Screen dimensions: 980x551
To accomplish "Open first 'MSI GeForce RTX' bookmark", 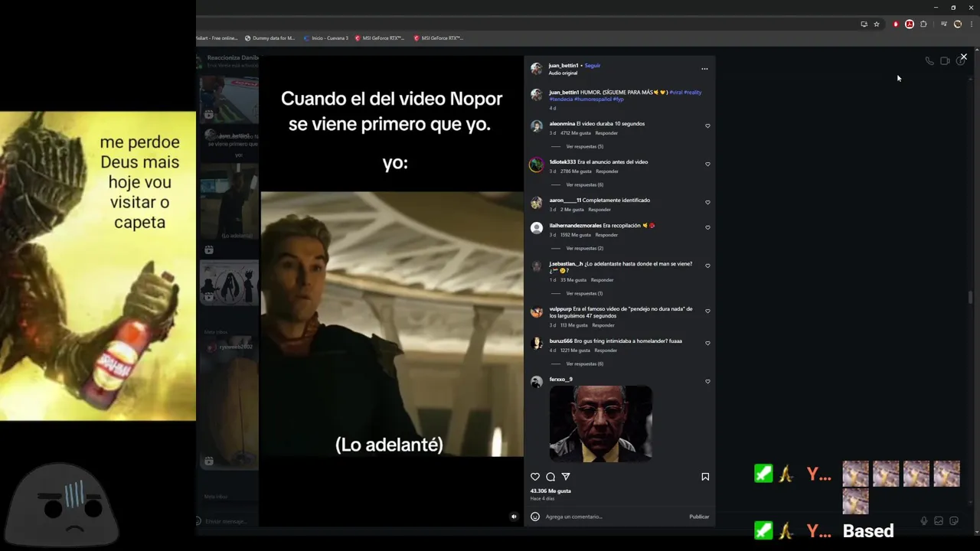I will [380, 38].
